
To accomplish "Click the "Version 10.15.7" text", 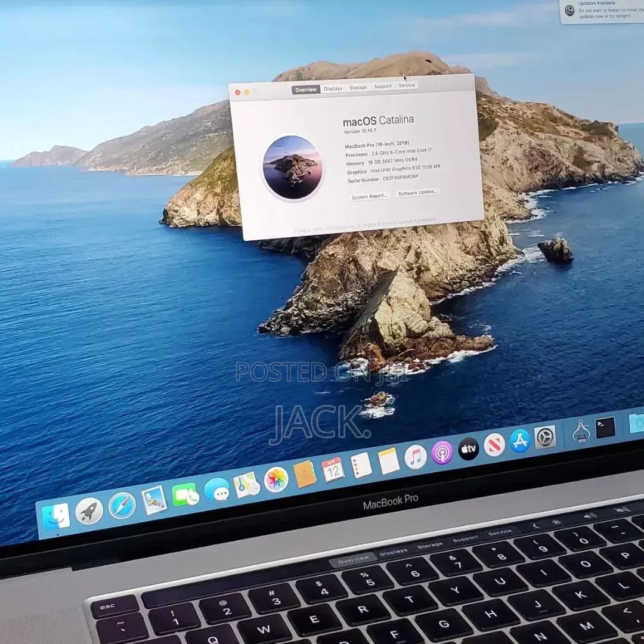I will [360, 131].
